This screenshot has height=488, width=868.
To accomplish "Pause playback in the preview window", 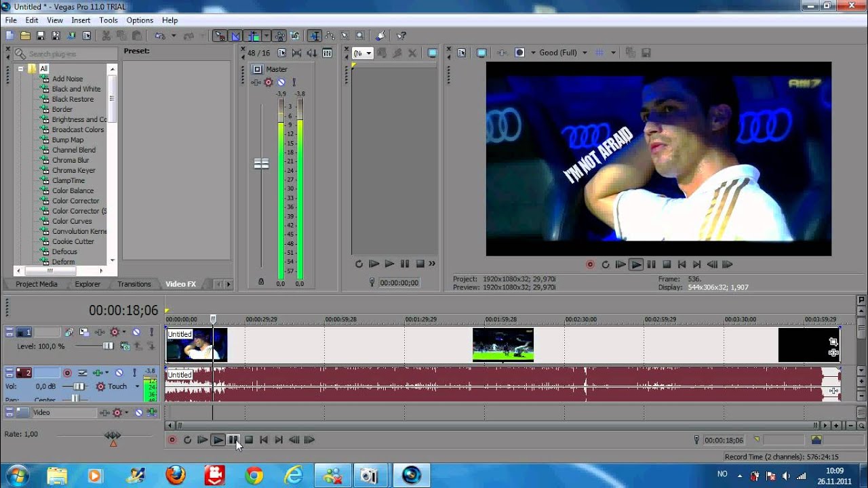I will pyautogui.click(x=651, y=264).
